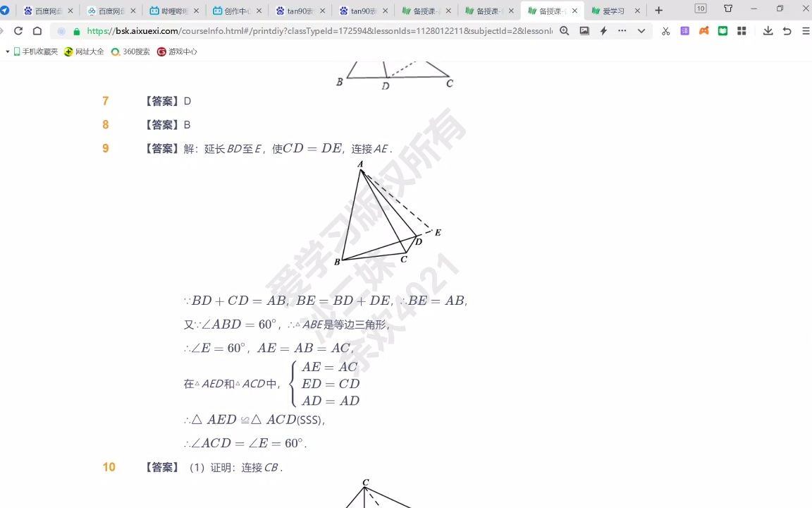Click the lightning speed mode icon

(x=604, y=32)
